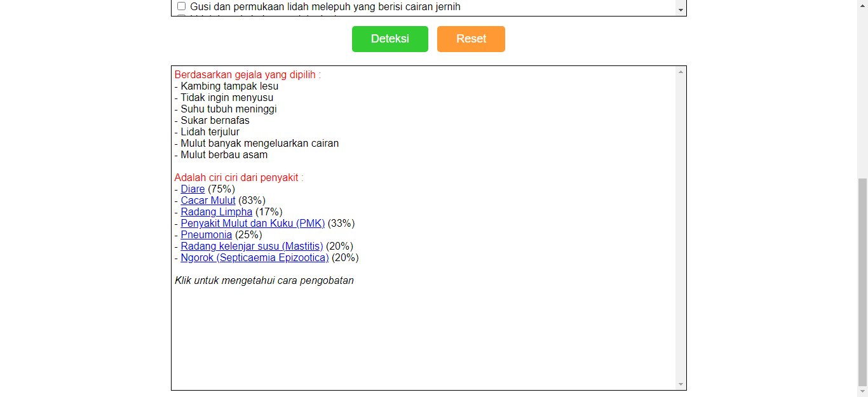Check the partially visible symptom checkbox below
Image resolution: width=868 pixels, height=397 pixels.
tap(181, 16)
